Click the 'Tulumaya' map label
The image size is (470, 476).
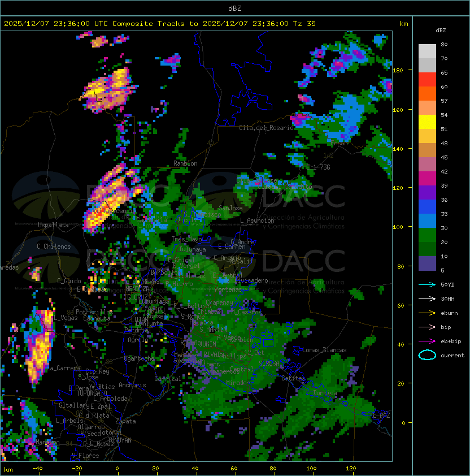193,249
